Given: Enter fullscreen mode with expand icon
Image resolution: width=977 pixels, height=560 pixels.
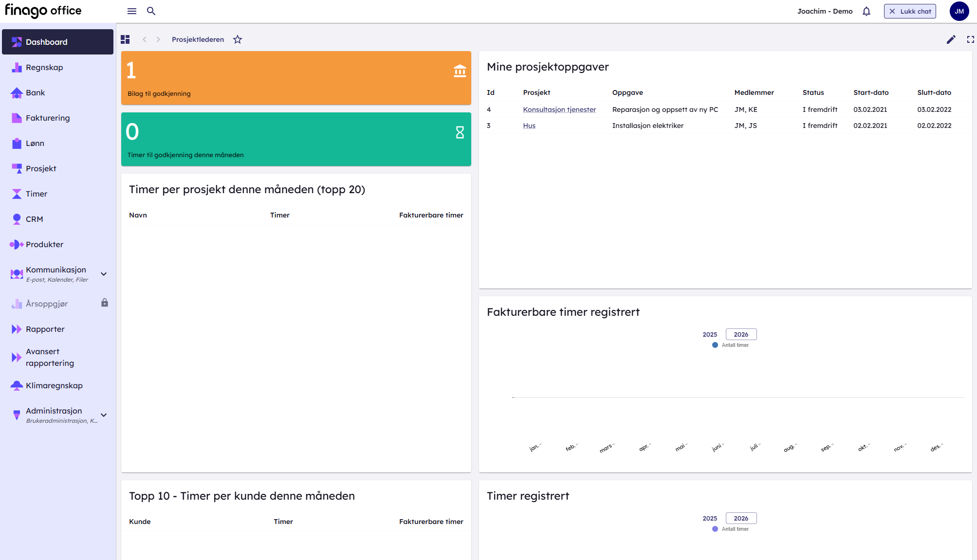Looking at the screenshot, I should [x=970, y=39].
